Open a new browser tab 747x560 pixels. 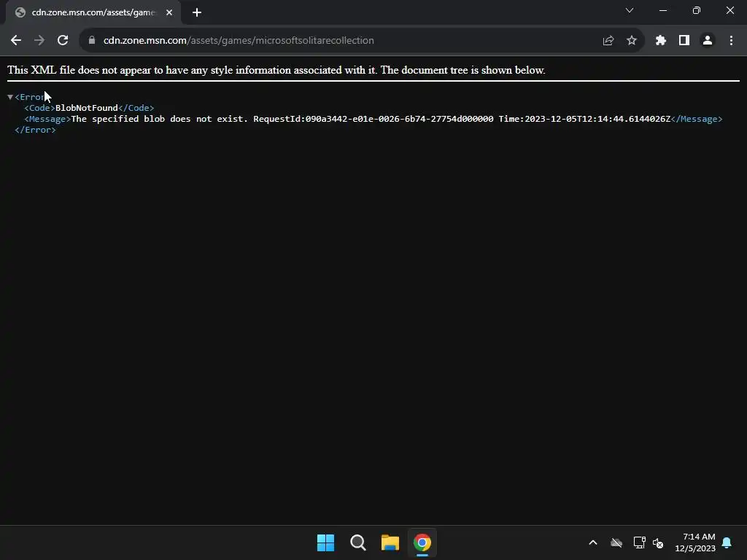[197, 13]
